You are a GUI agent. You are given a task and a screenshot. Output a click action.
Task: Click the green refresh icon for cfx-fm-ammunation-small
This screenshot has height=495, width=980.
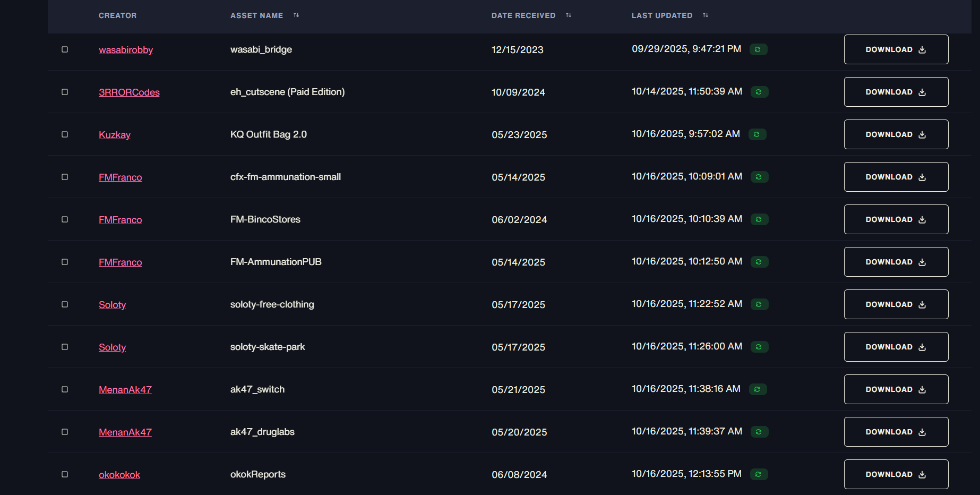point(759,177)
